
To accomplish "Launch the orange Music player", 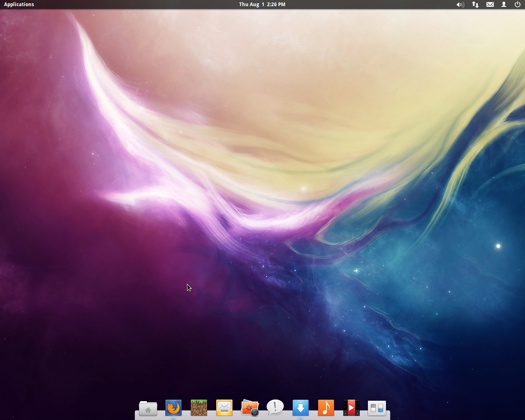I will [326, 408].
